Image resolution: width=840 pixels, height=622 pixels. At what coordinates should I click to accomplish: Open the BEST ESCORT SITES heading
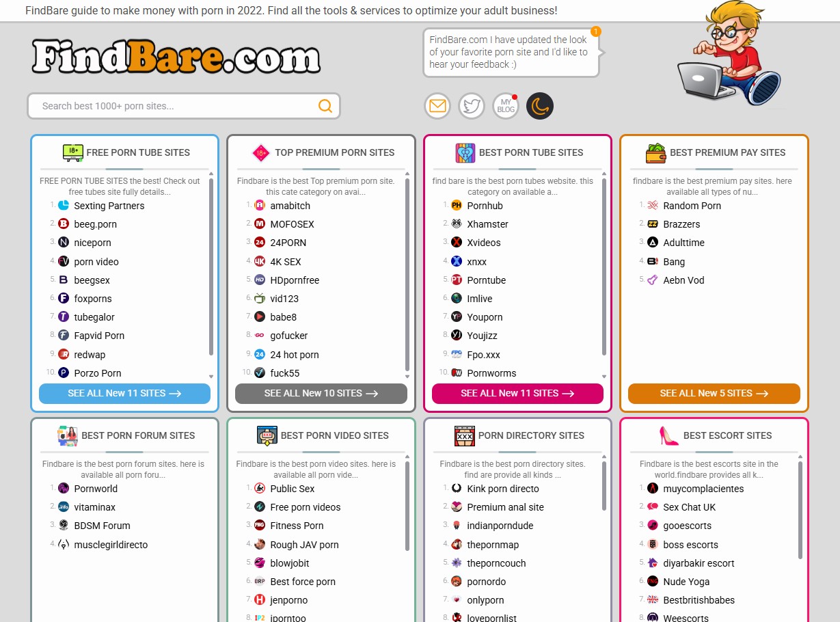[x=727, y=435]
